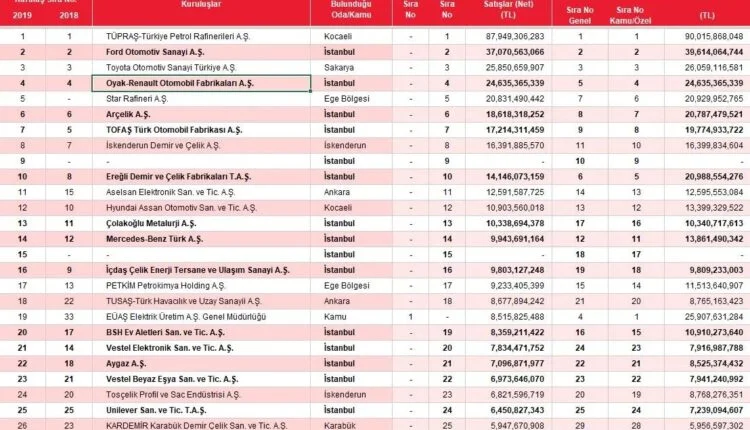
Task: Select the cell 'Hyundai Assan Otomotiv San. ve Tic. A.Ş.'
Action: [201, 208]
